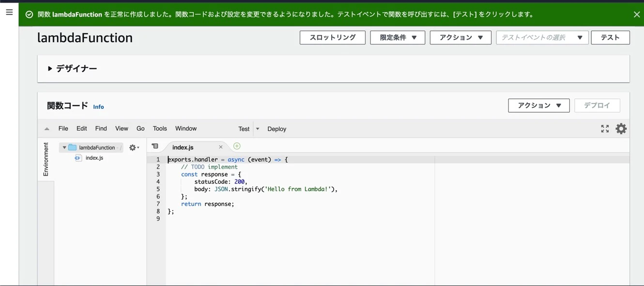Click the 'statusCode: 200,' code line
644x286 pixels.
coord(221,182)
